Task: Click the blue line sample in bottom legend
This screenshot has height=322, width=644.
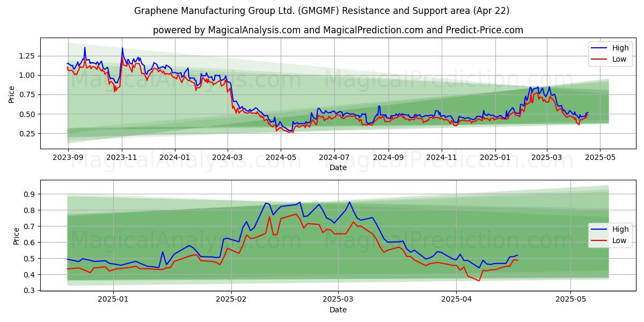Action: point(600,230)
